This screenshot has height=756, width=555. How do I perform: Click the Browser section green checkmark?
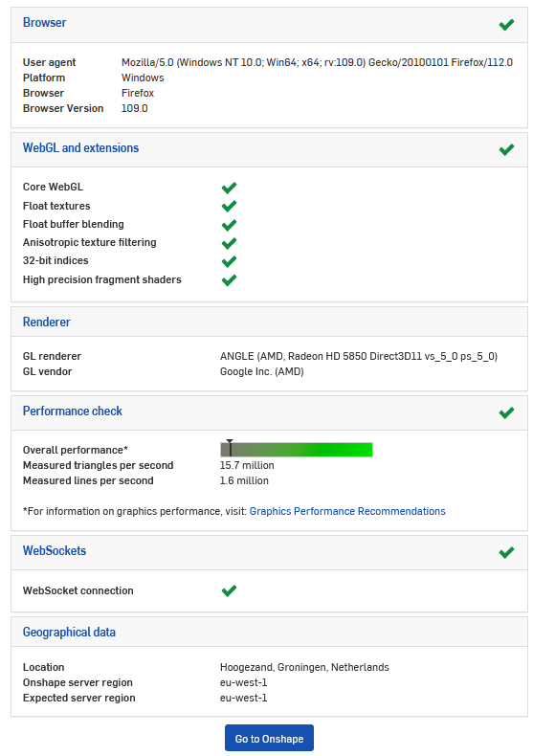(x=506, y=25)
